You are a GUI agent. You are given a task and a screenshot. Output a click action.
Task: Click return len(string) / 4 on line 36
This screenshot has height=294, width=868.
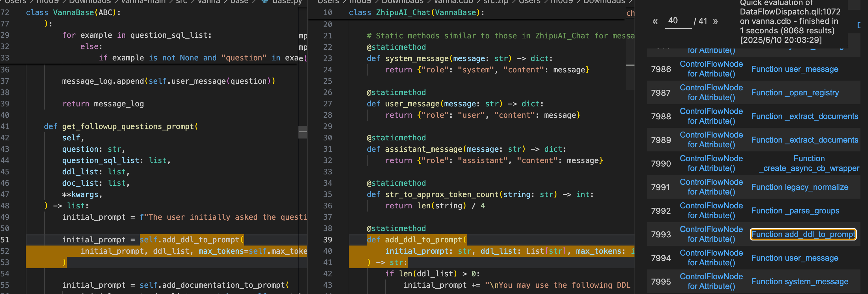[435, 206]
